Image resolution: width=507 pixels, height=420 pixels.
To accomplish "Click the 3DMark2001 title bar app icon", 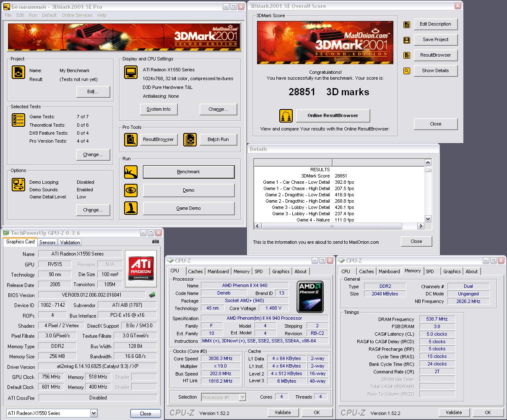I will click(6, 7).
